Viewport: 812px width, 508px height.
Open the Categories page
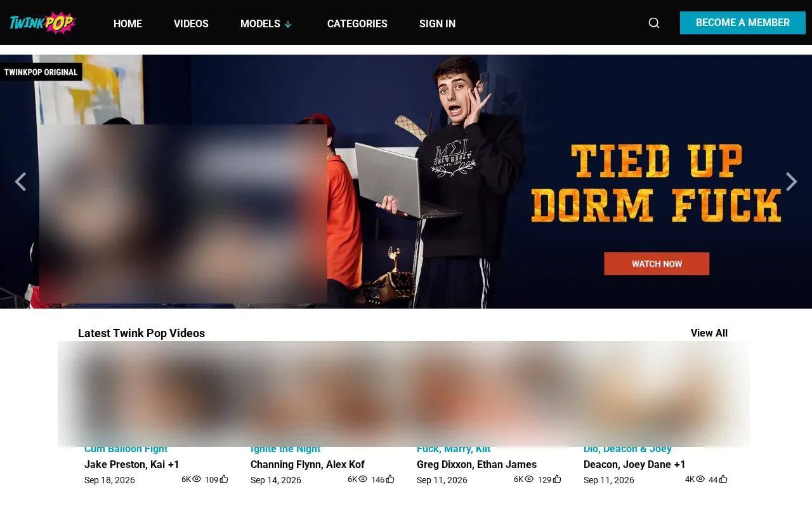click(357, 23)
